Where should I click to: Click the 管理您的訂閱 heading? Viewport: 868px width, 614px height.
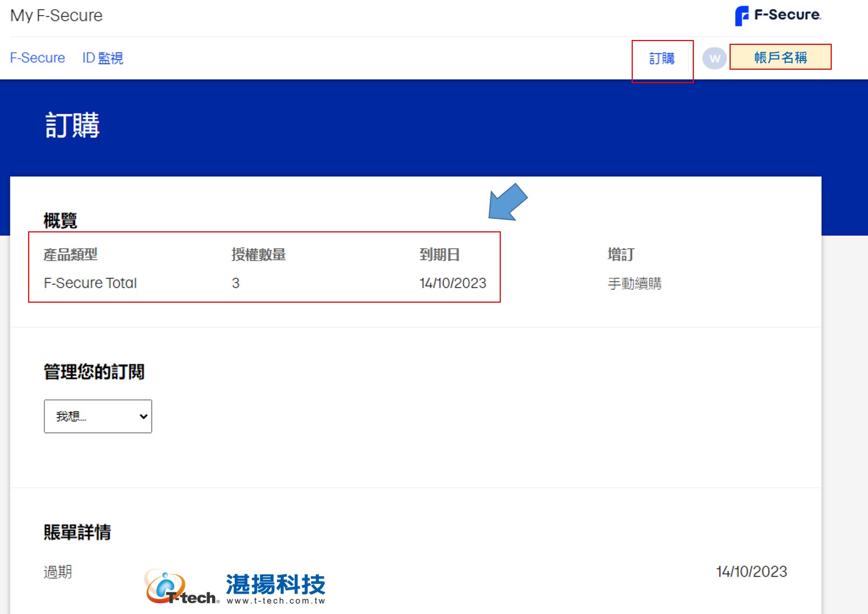(94, 372)
